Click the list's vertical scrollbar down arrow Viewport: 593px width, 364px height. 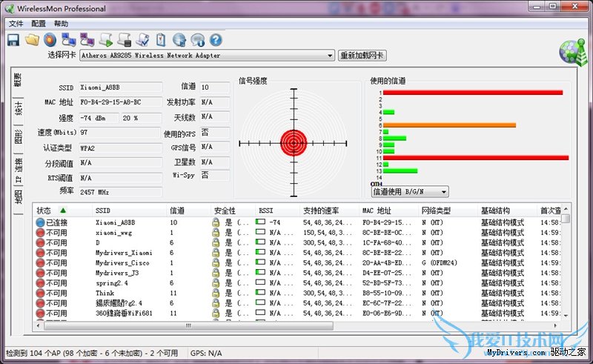coord(566,315)
